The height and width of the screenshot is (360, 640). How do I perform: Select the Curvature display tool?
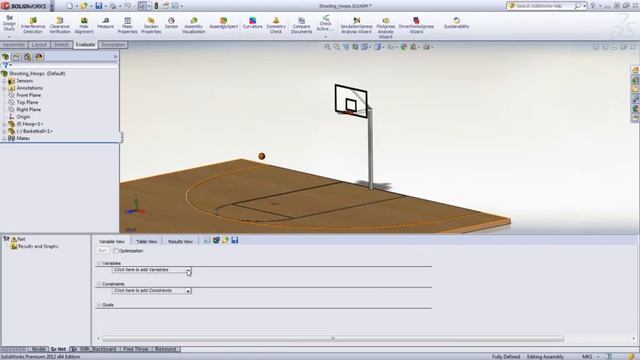click(252, 23)
